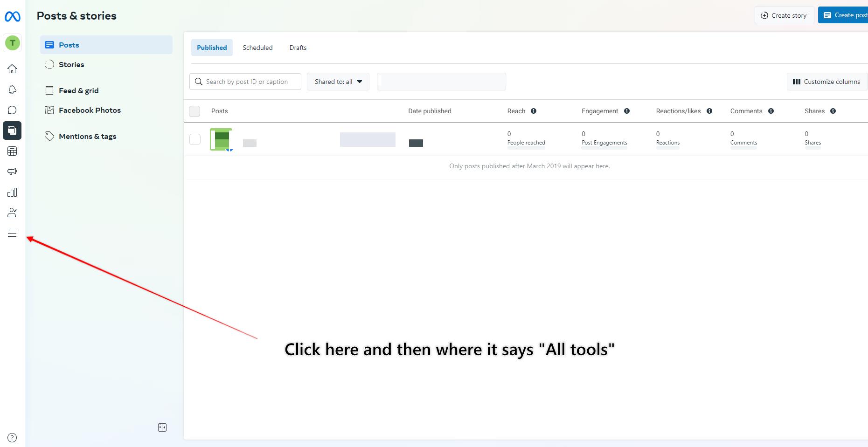Open the Inbox chat bubble icon

pos(12,110)
